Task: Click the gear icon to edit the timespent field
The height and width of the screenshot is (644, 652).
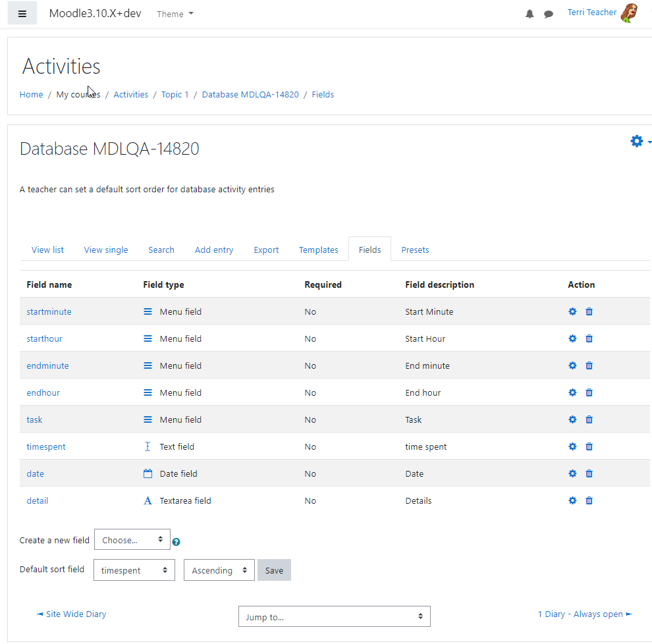Action: (572, 446)
